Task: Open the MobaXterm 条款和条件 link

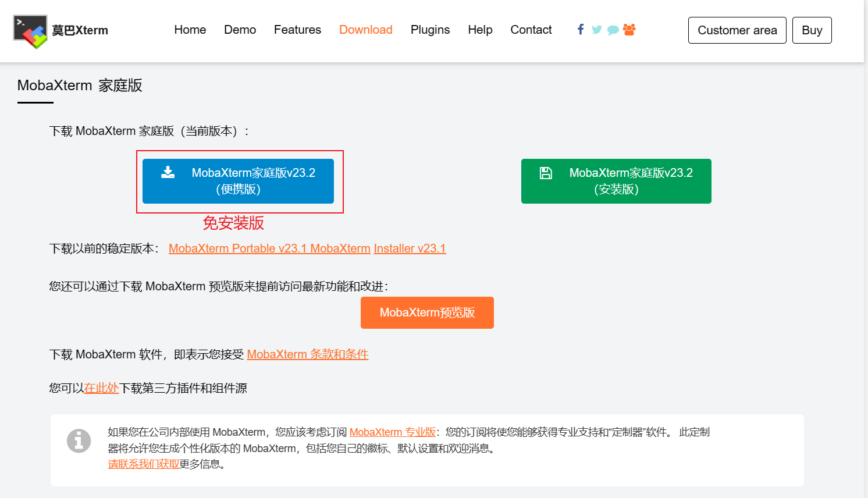Action: point(308,354)
